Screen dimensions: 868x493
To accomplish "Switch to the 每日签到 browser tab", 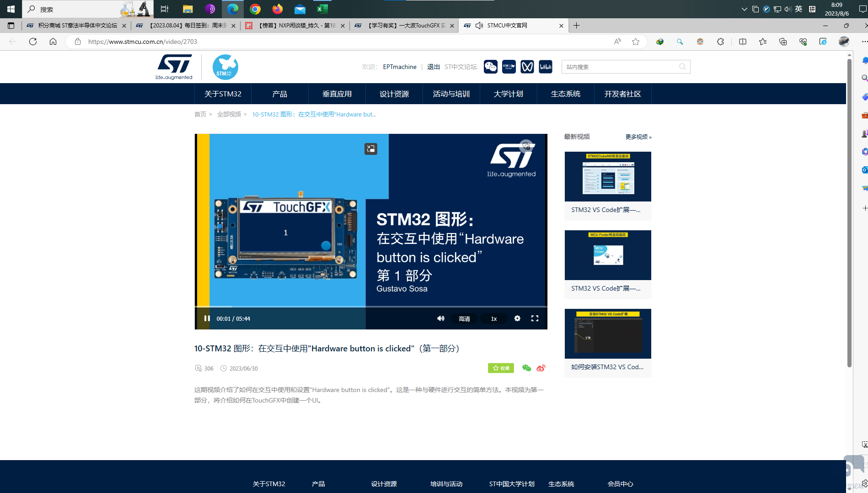I will click(187, 26).
